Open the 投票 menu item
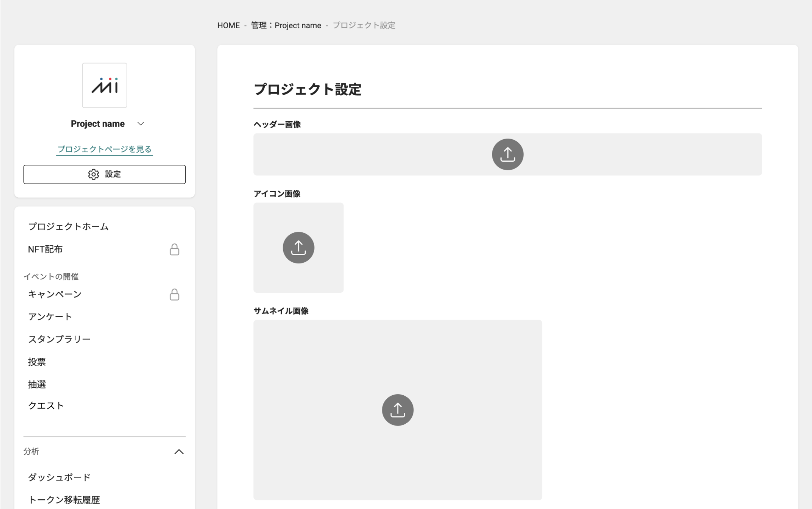This screenshot has height=509, width=812. (x=37, y=362)
